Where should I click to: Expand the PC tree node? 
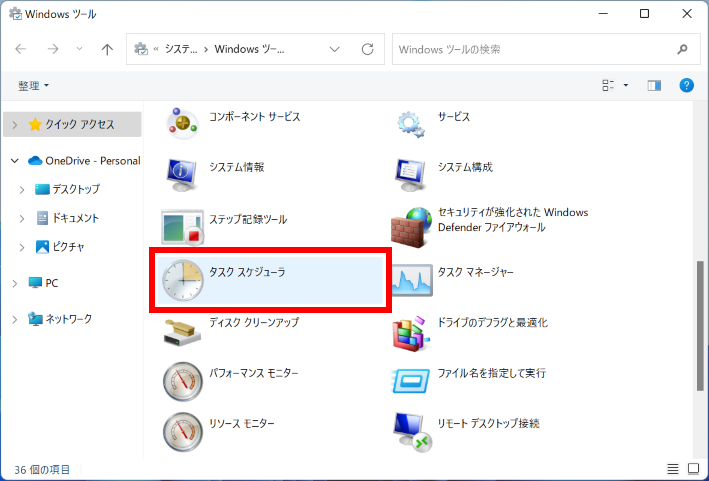14,283
